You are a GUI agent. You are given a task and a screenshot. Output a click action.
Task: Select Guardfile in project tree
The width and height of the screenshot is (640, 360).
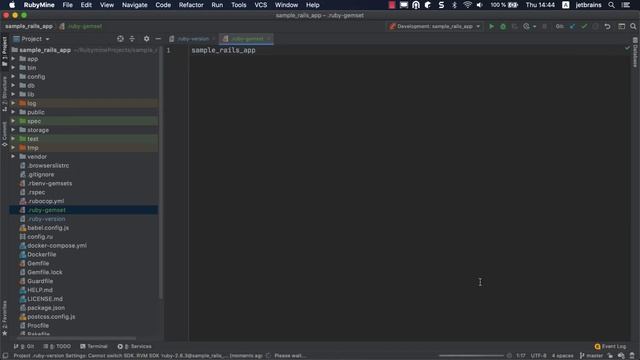click(x=40, y=281)
